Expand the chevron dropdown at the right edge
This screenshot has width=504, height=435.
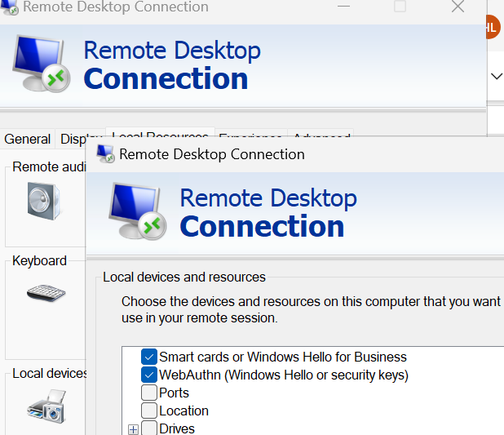(497, 76)
